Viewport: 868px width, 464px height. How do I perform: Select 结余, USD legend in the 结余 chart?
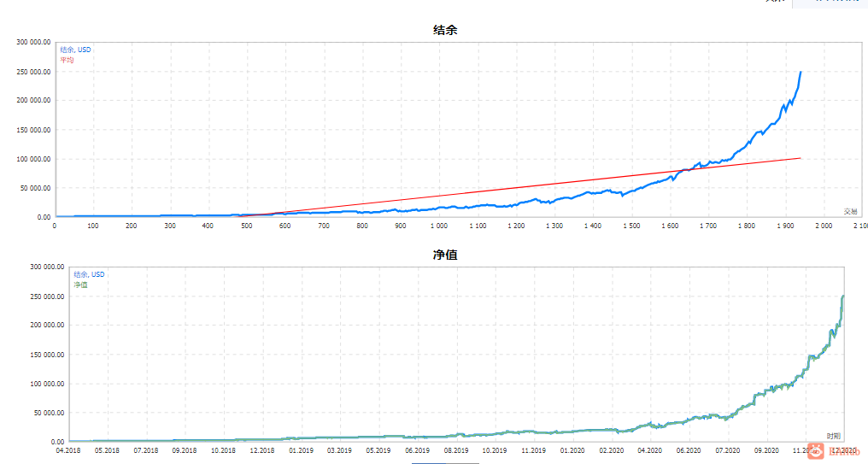click(x=75, y=50)
